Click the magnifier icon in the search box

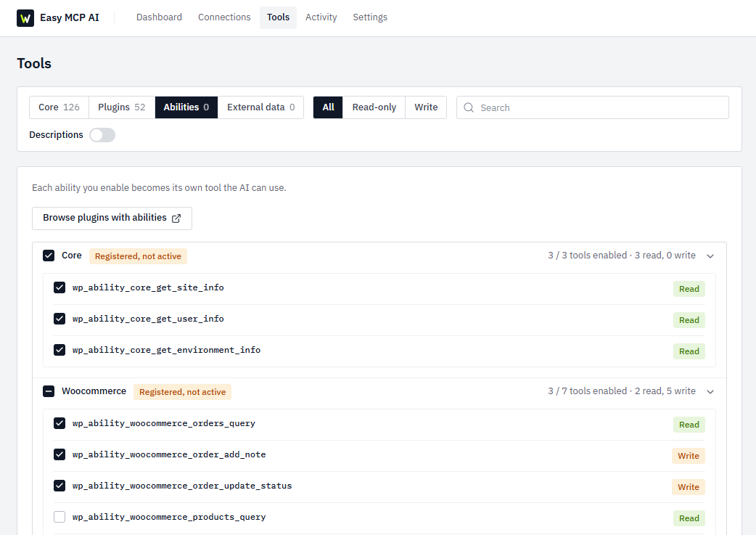(x=469, y=107)
